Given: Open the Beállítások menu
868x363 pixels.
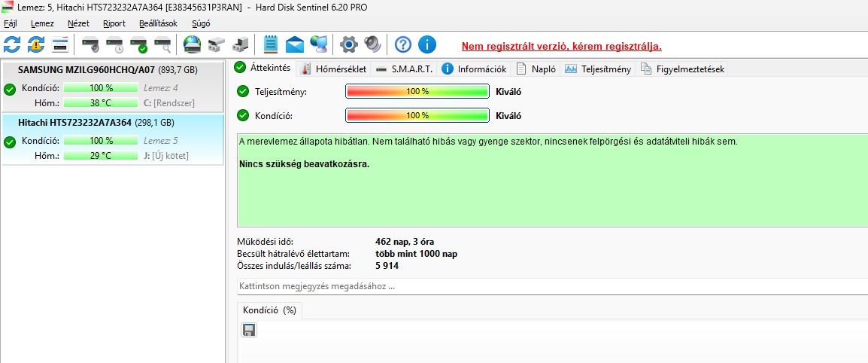Looking at the screenshot, I should click(x=158, y=24).
